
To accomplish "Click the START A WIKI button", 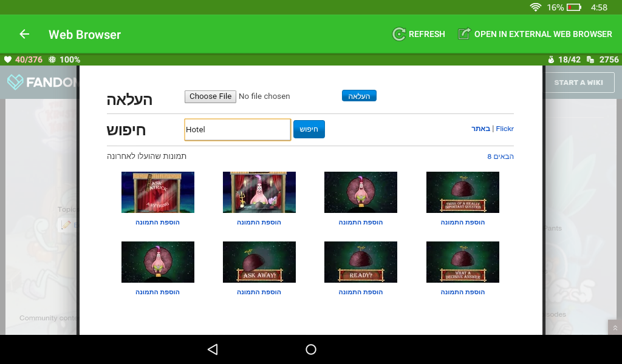I will [578, 83].
